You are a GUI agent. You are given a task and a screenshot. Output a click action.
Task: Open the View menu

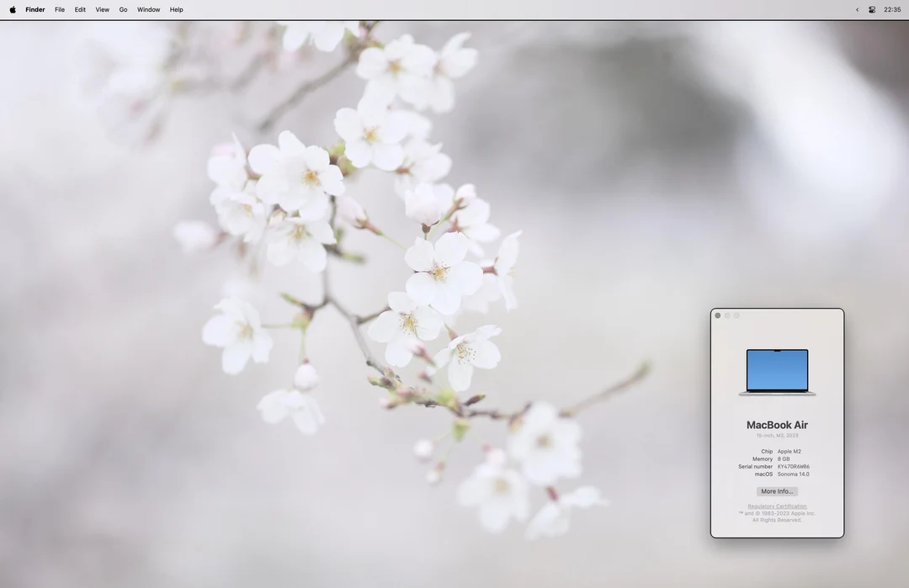point(101,9)
